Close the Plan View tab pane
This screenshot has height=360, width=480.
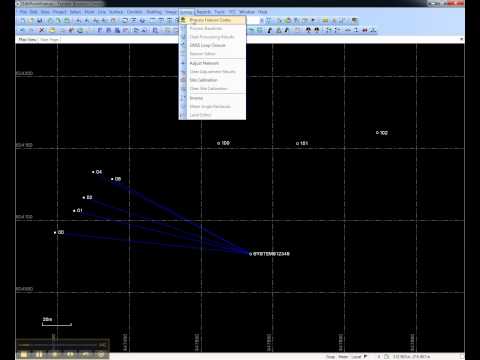point(462,39)
